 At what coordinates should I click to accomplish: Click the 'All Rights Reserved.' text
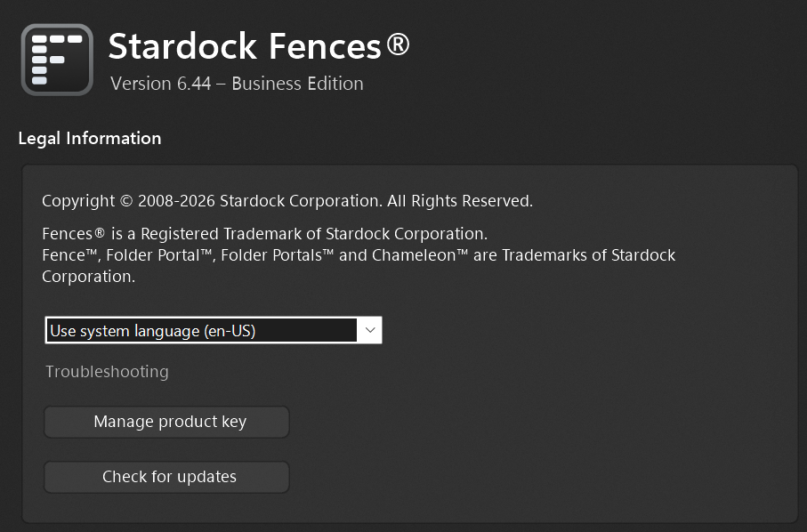459,201
